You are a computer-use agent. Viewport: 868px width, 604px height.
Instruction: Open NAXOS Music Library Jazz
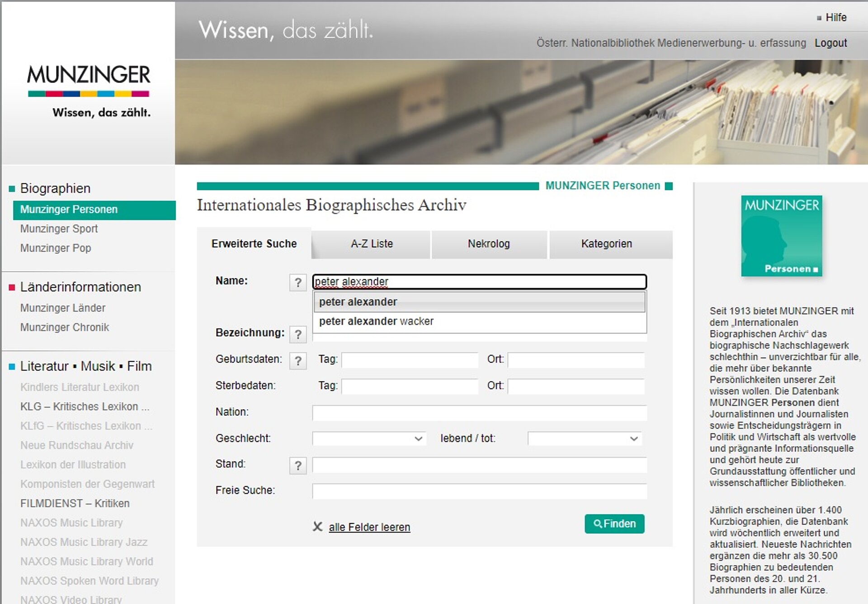click(x=84, y=542)
